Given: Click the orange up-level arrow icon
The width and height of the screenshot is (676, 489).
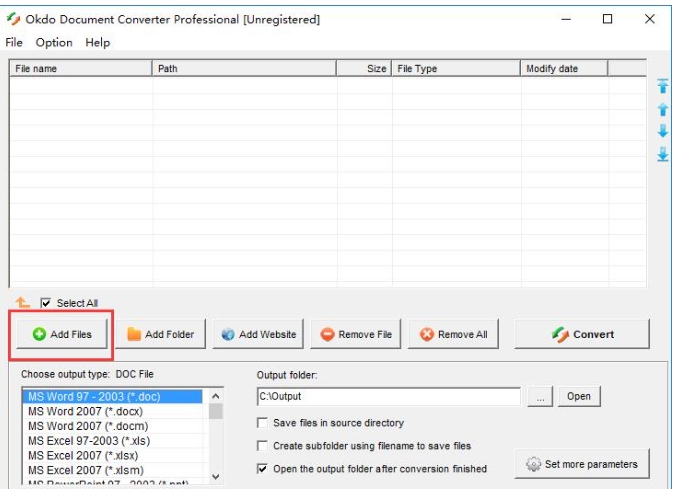Looking at the screenshot, I should pyautogui.click(x=22, y=302).
